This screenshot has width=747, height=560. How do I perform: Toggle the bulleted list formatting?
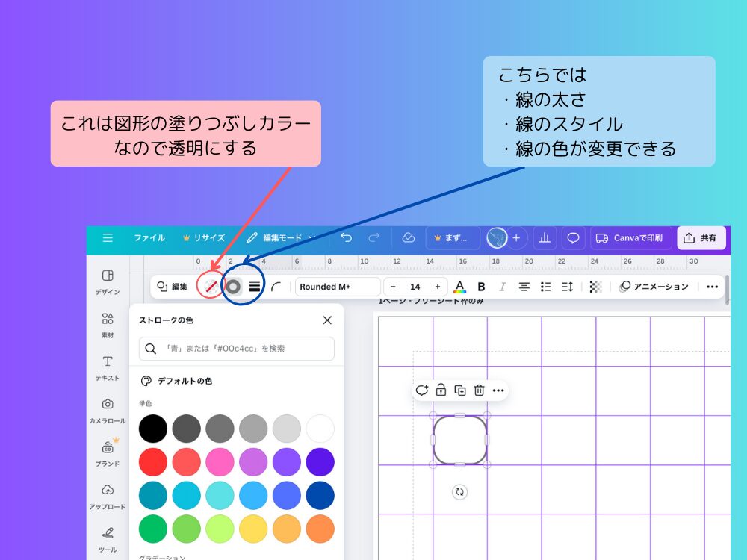tap(546, 286)
